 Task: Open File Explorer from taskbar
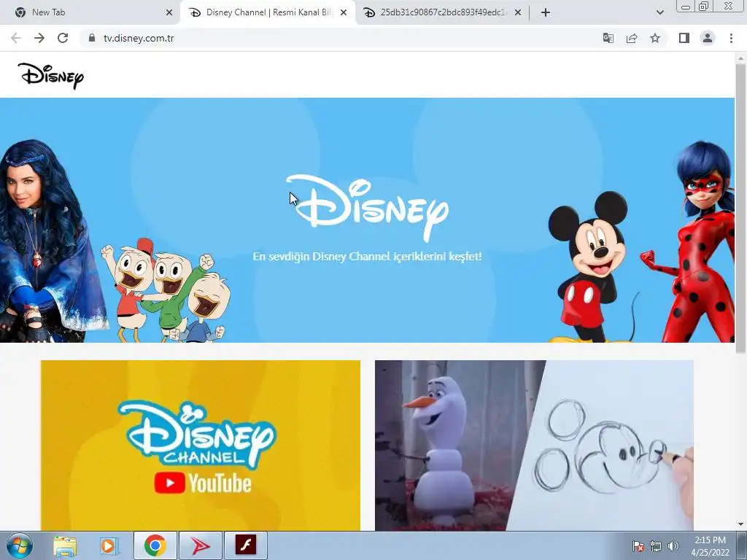click(65, 545)
